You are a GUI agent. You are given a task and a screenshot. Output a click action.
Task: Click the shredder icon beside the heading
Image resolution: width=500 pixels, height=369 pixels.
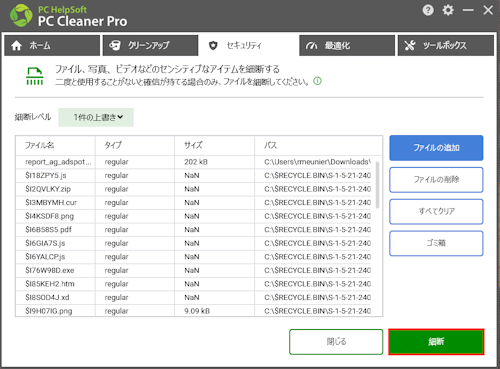35,76
